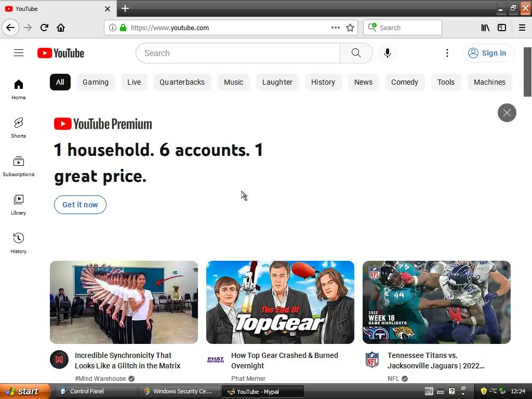The height and width of the screenshot is (399, 532).
Task: Open title Incredible Synchronicity That Looks Like
Action: coord(128,361)
